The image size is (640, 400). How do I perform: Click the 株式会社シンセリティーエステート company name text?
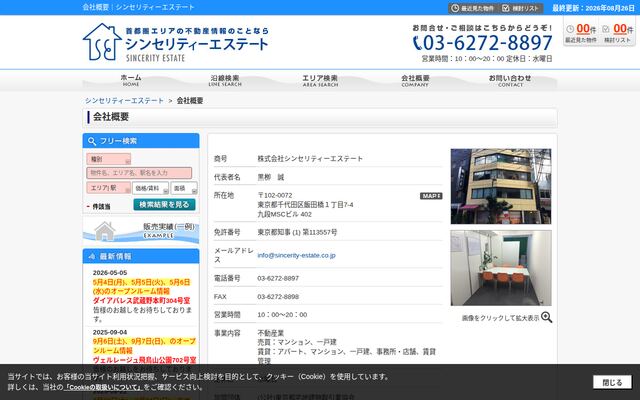(x=310, y=158)
